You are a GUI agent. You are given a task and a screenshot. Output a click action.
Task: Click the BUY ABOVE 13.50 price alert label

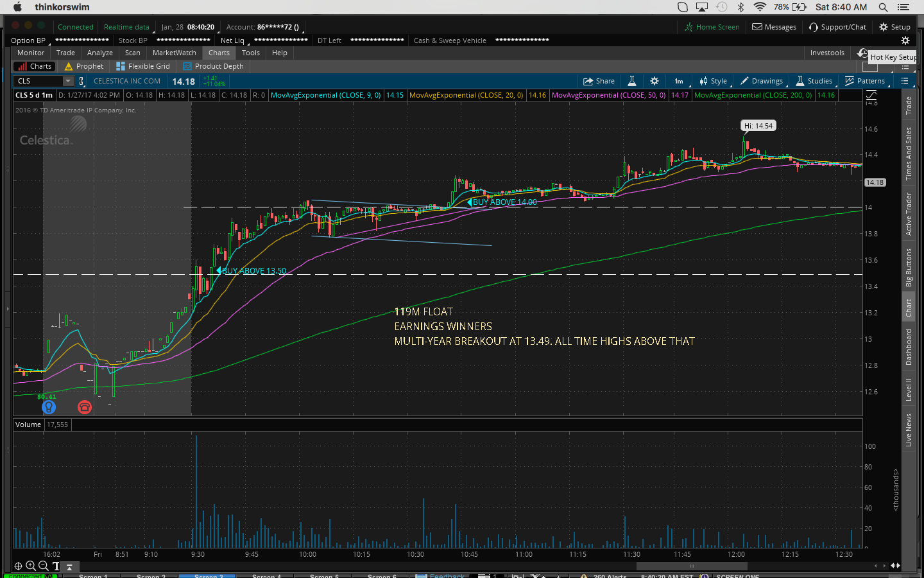pos(252,271)
